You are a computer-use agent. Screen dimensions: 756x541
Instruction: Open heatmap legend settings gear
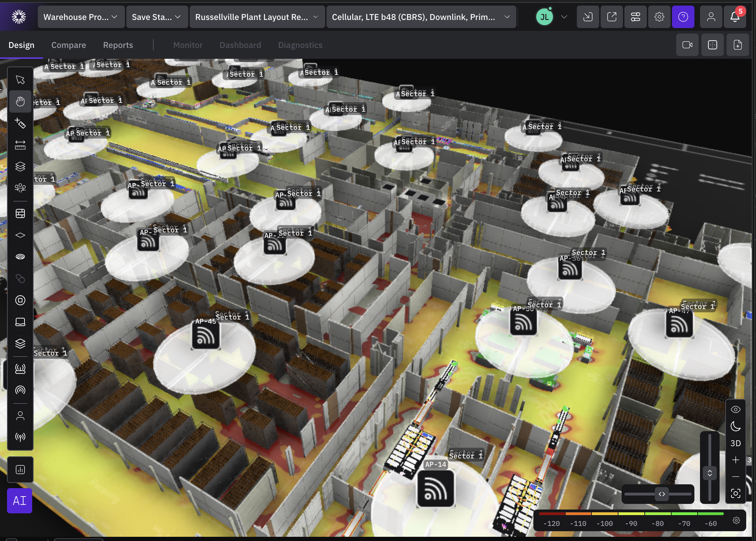pos(736,520)
